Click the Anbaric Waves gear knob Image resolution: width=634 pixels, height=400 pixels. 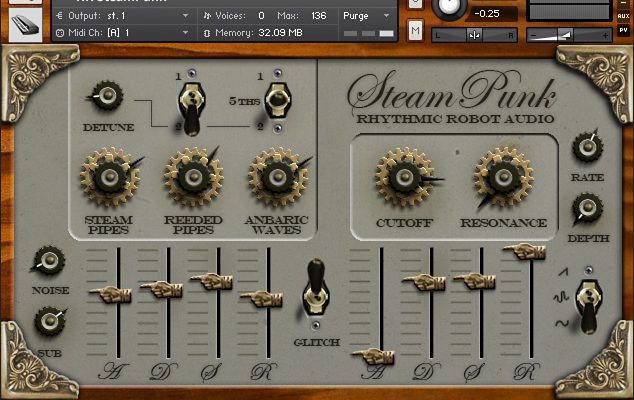pyautogui.click(x=275, y=176)
